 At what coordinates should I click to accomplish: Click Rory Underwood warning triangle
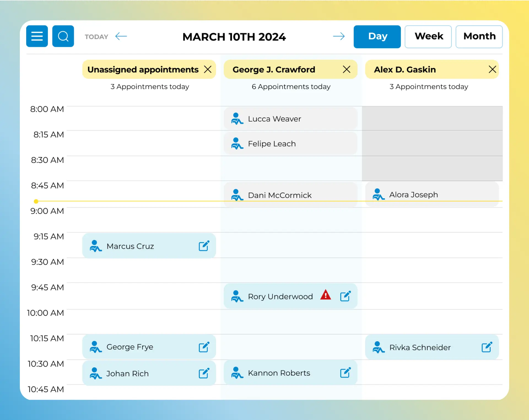pyautogui.click(x=326, y=295)
